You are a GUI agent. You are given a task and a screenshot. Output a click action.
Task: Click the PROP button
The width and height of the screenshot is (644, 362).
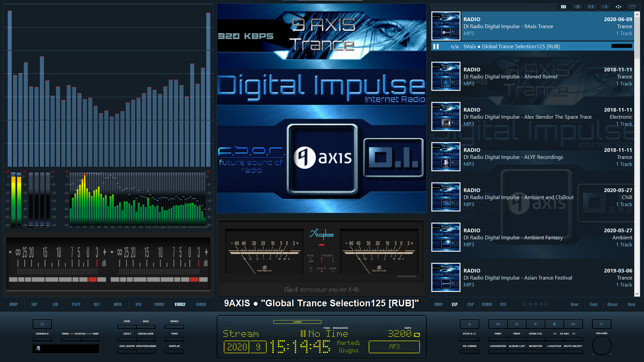tap(517, 339)
